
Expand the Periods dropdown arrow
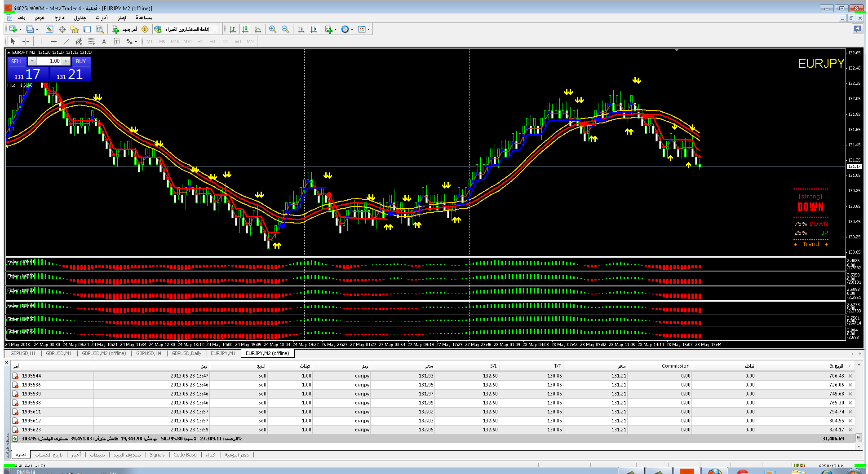pyautogui.click(x=352, y=29)
